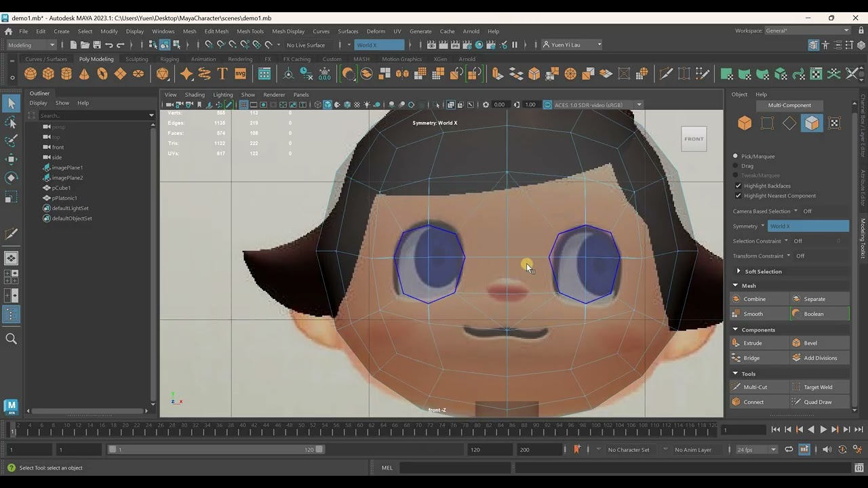Create a polygon cone from shelf

[84, 74]
